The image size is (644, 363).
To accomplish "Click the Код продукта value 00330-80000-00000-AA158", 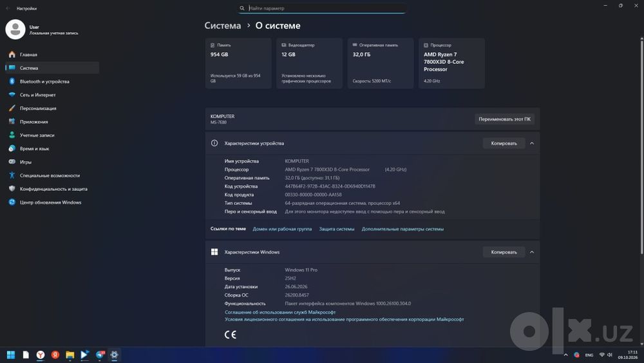I will pyautogui.click(x=313, y=195).
